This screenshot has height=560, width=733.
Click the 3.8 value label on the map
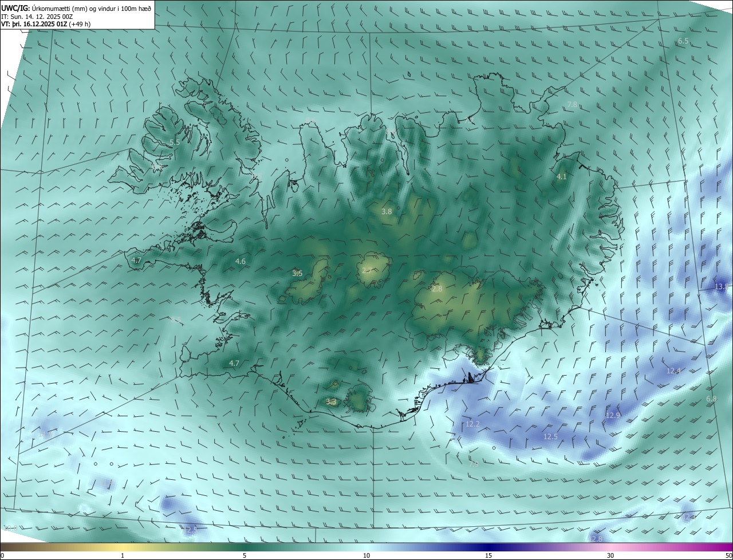(x=387, y=211)
